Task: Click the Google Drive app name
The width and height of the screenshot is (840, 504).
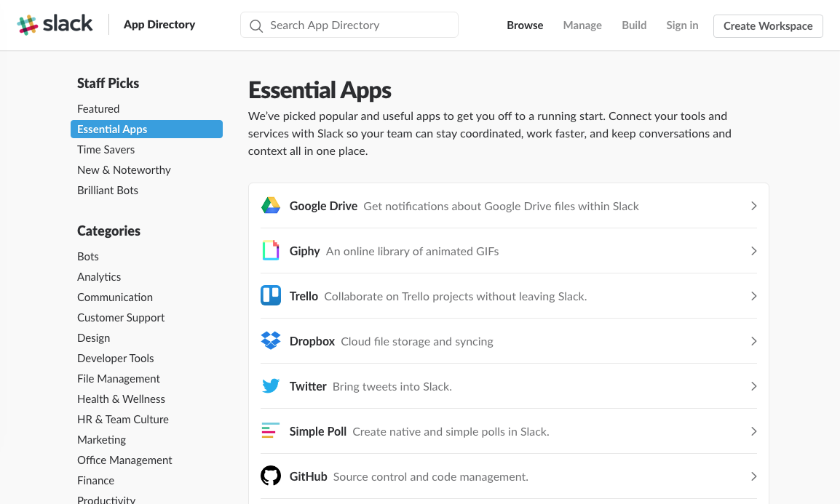Action: click(323, 206)
